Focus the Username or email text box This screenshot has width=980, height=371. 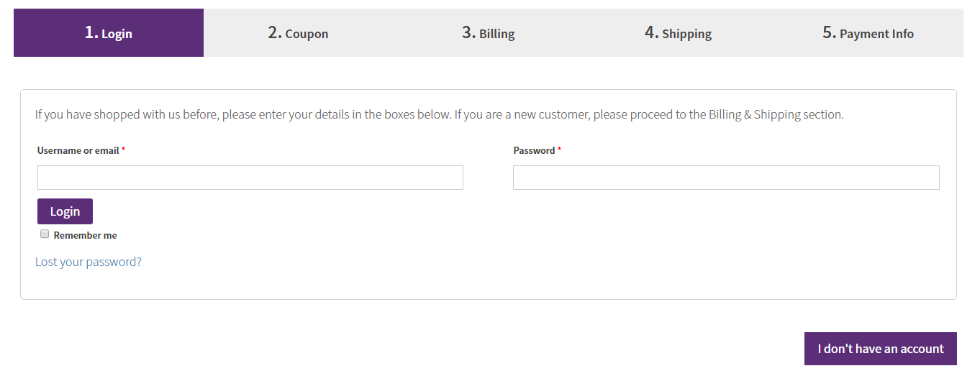pyautogui.click(x=250, y=178)
